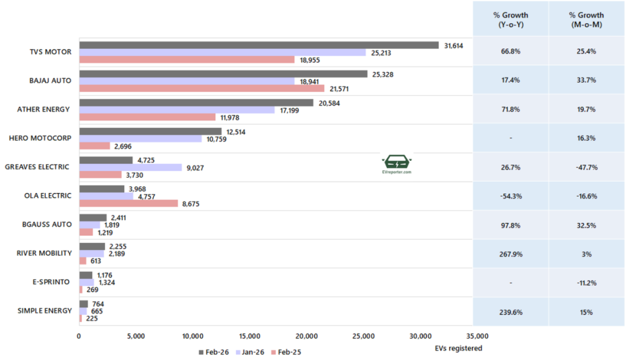Select Simple Energy 15% M-o-M cell

586,311
